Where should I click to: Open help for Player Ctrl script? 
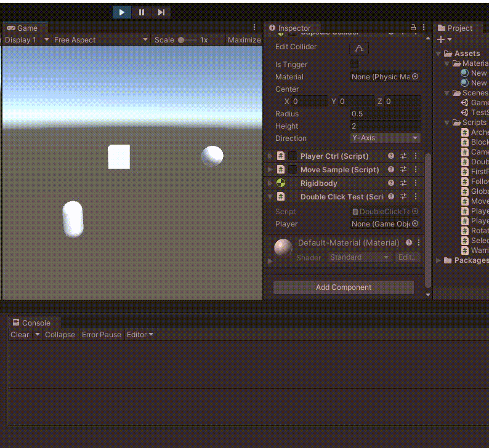[x=391, y=156]
